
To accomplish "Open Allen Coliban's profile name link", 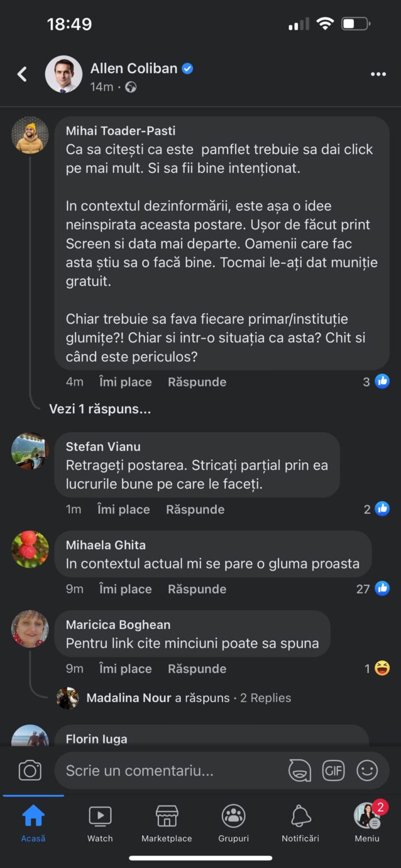I will (134, 68).
